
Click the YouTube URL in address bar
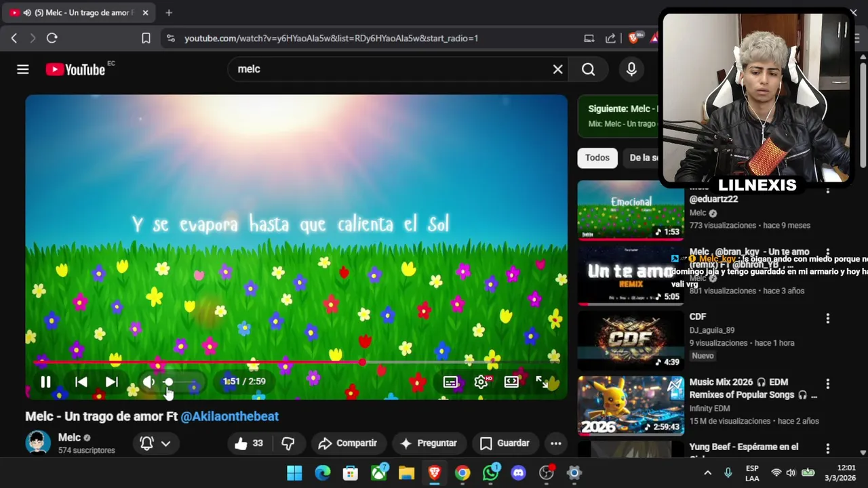(x=331, y=38)
